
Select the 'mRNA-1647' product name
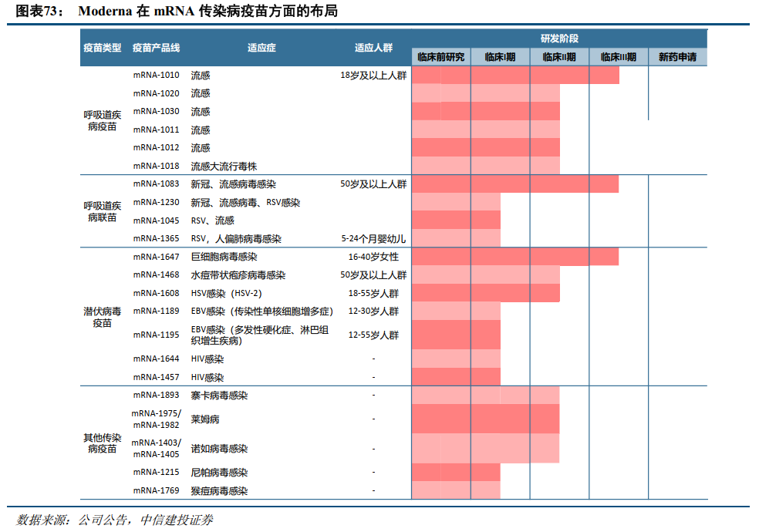157,257
